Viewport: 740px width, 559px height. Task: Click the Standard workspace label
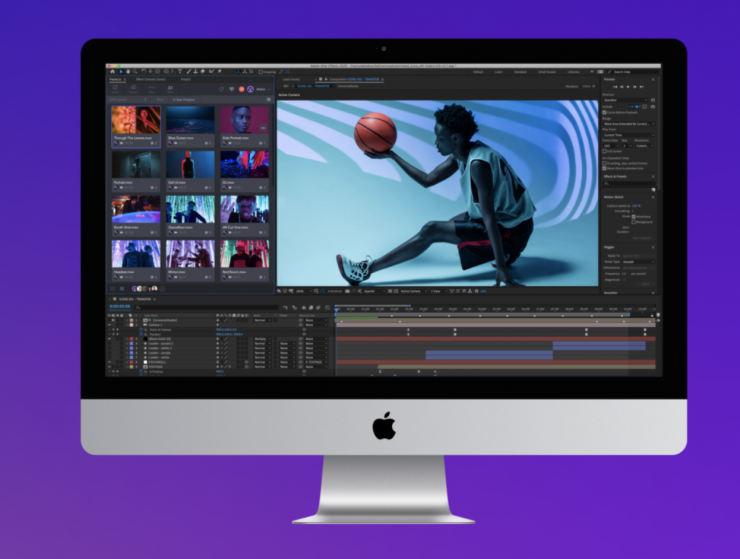click(520, 72)
